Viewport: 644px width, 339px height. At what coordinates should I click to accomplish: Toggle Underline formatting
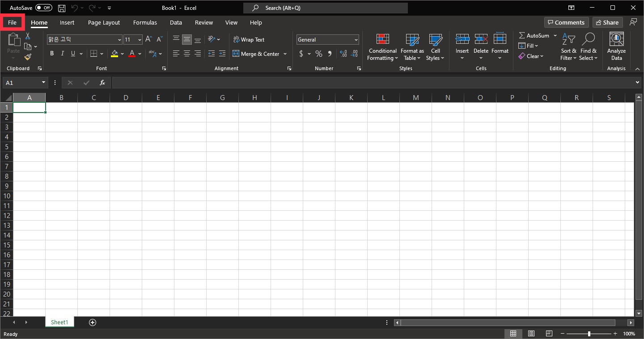[73, 54]
